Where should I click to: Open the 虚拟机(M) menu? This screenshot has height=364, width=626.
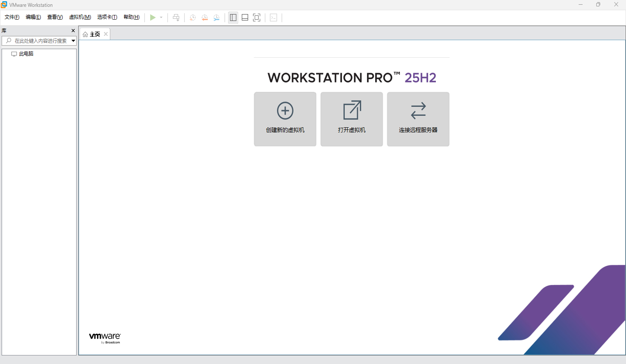point(79,17)
